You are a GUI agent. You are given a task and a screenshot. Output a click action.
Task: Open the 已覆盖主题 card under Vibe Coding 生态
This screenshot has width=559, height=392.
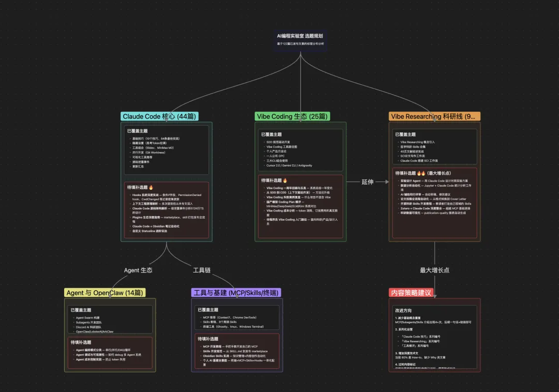(301, 150)
